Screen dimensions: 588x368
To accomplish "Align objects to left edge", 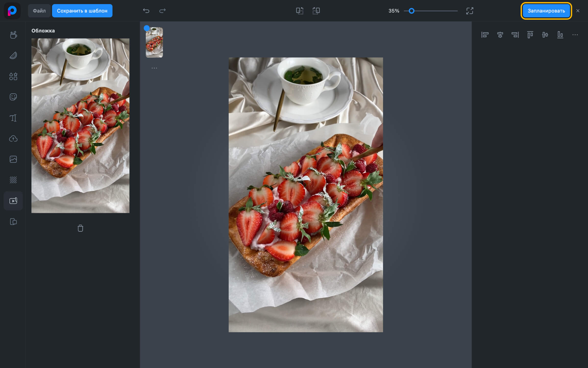I will point(485,35).
